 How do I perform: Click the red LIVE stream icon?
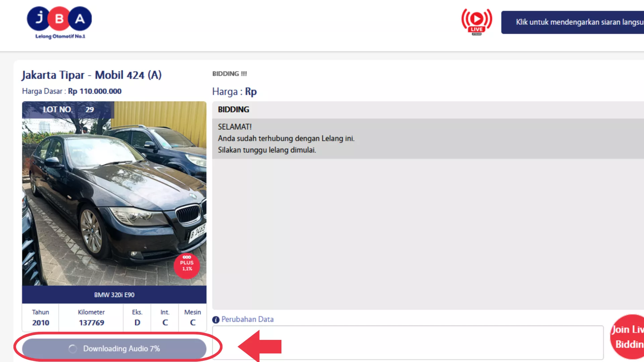[477, 21]
